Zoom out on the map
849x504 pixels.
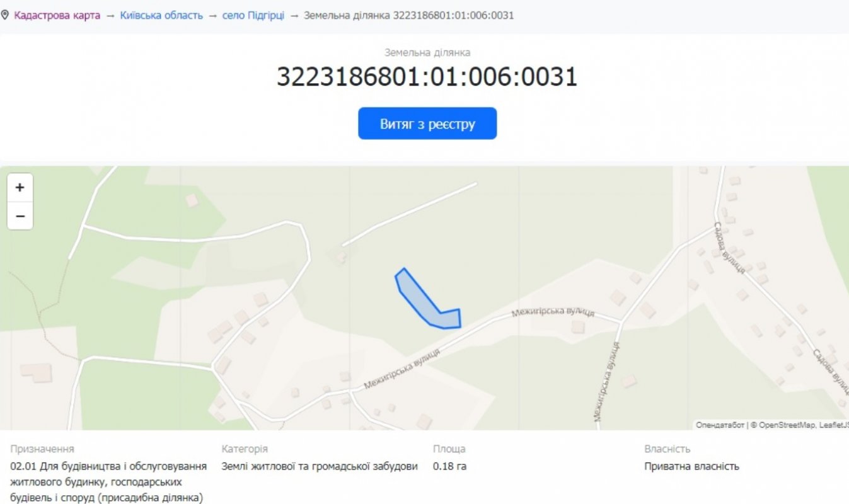20,216
